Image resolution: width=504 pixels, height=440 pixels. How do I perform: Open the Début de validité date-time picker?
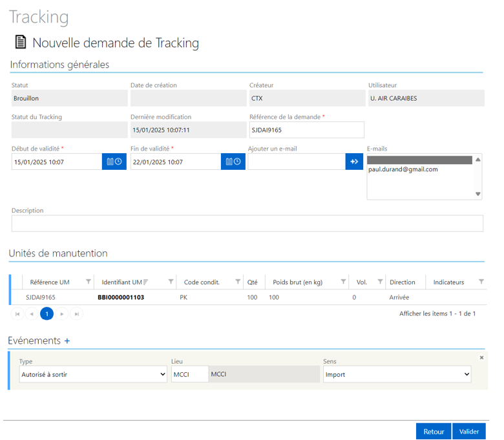pyautogui.click(x=114, y=162)
